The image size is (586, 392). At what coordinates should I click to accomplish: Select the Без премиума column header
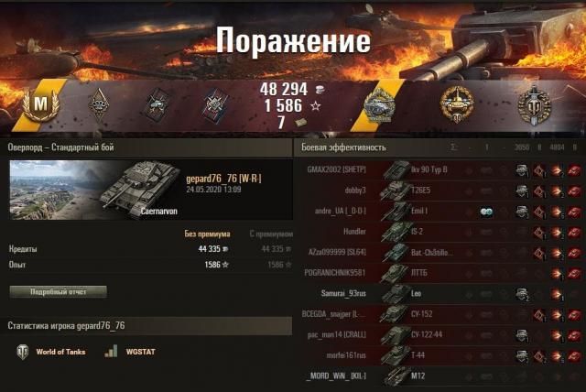tap(207, 234)
